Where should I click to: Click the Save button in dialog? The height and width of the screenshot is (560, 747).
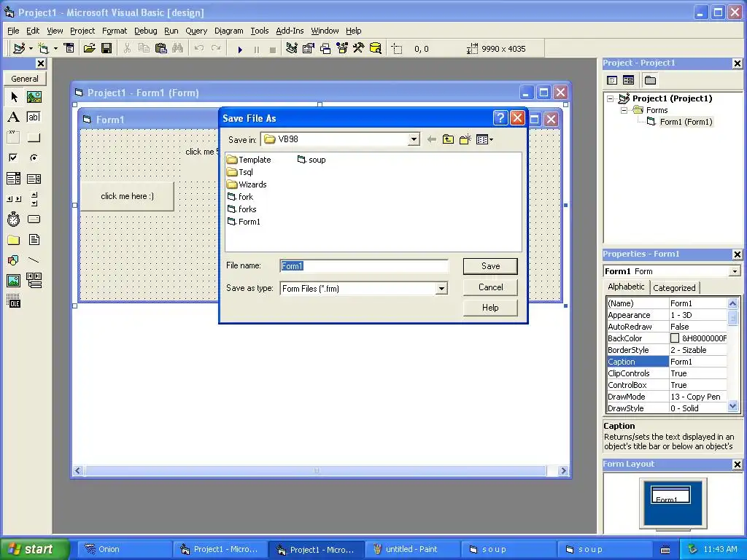[x=490, y=266]
